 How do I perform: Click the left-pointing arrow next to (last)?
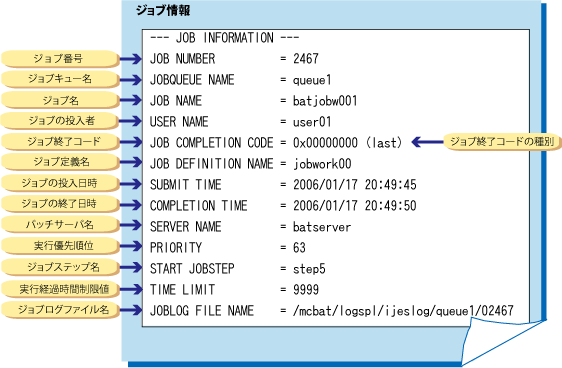(x=428, y=142)
